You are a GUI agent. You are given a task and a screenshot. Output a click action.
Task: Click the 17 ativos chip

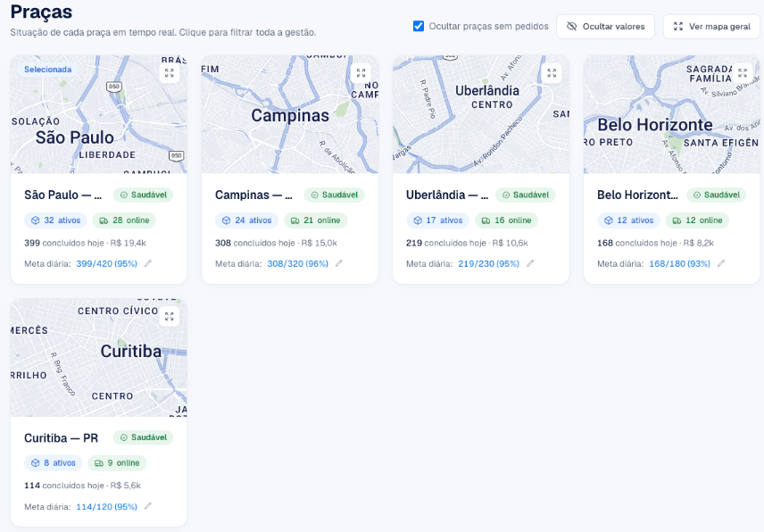[x=437, y=220]
